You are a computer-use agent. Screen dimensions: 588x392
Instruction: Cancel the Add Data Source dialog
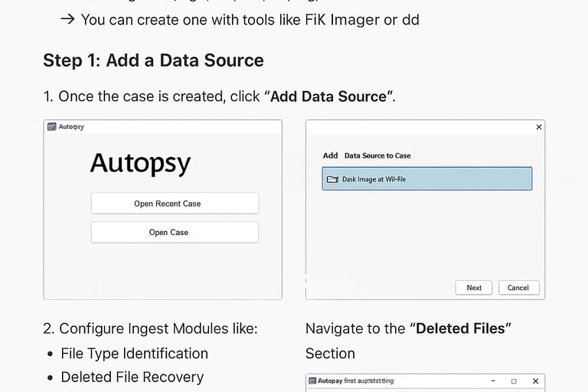point(518,288)
